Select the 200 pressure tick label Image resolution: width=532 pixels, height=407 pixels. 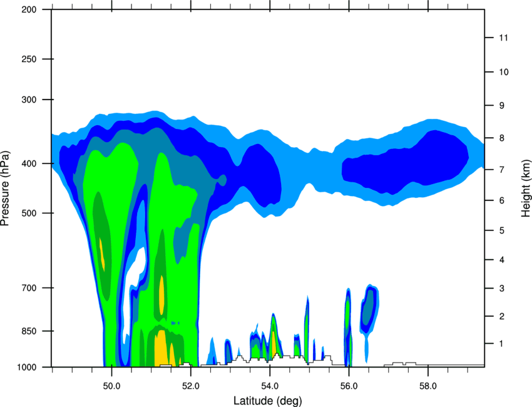[x=29, y=9]
